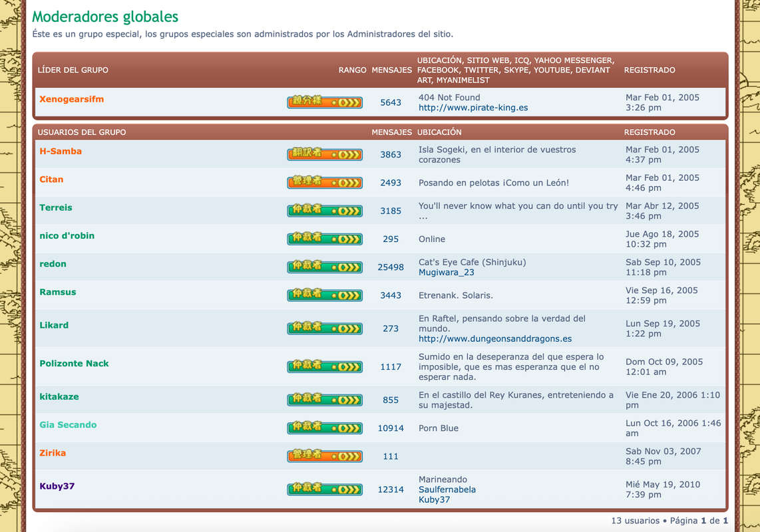Click the rank badge for Polizonte Nack
The height and width of the screenshot is (532, 760).
point(325,366)
